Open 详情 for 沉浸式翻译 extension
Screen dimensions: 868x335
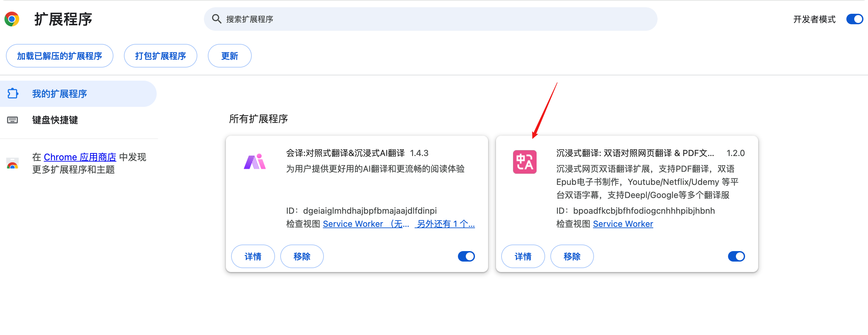(x=523, y=256)
